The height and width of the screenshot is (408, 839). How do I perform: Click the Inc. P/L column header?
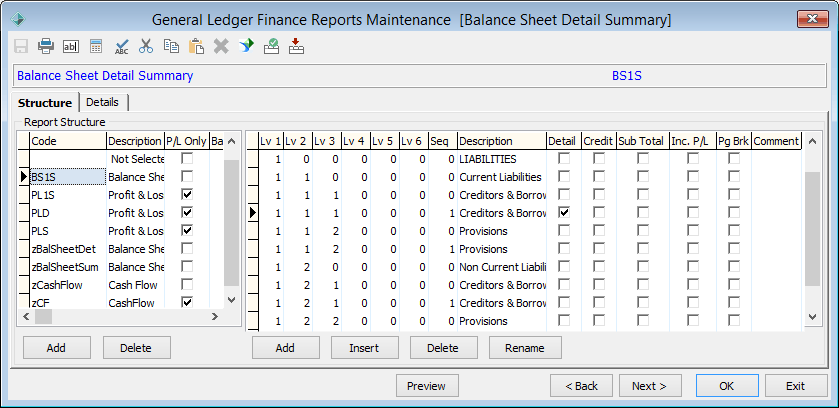(x=693, y=141)
